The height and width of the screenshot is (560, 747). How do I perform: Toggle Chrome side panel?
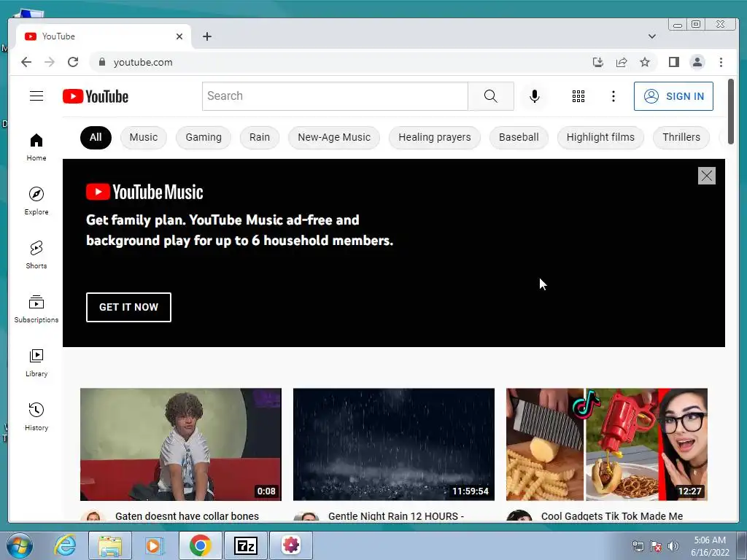[673, 62]
